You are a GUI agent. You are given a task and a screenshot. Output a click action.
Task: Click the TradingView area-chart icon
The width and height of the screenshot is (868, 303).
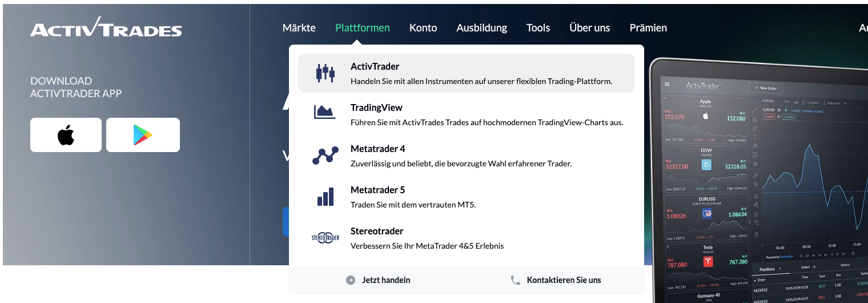tap(325, 112)
